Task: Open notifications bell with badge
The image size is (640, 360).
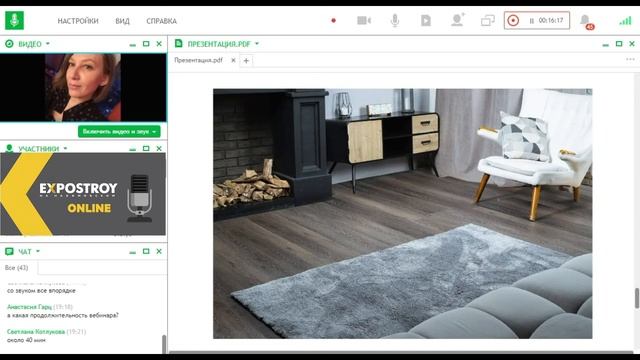Action: coord(586,22)
